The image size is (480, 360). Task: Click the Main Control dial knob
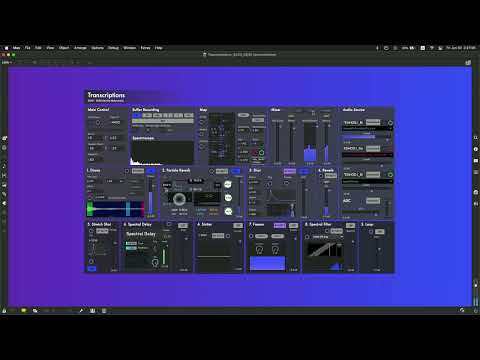point(98,123)
